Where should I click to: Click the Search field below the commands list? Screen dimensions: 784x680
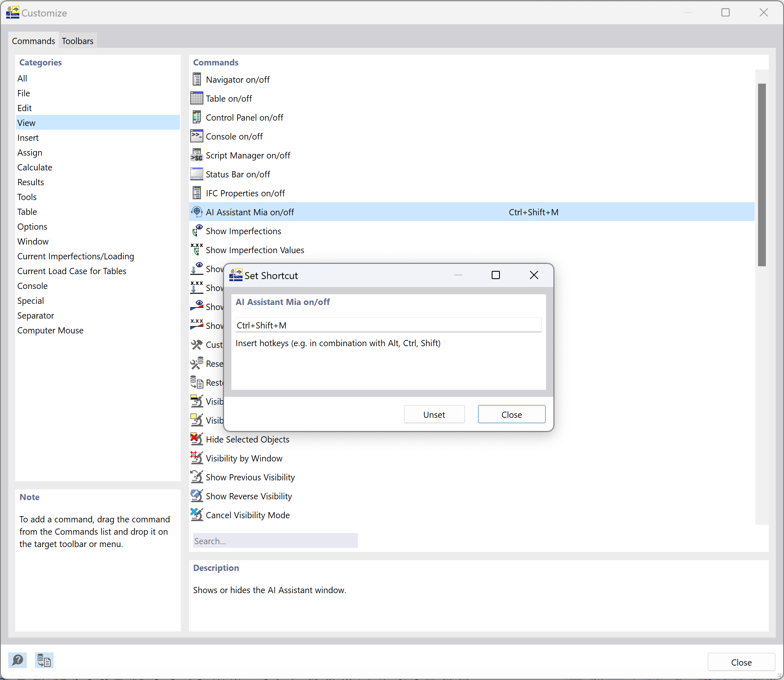pos(275,540)
